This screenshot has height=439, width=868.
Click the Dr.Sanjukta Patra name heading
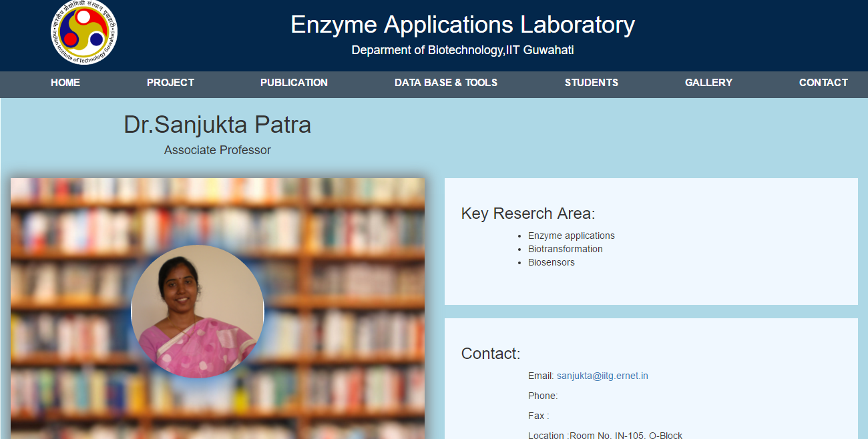(218, 125)
